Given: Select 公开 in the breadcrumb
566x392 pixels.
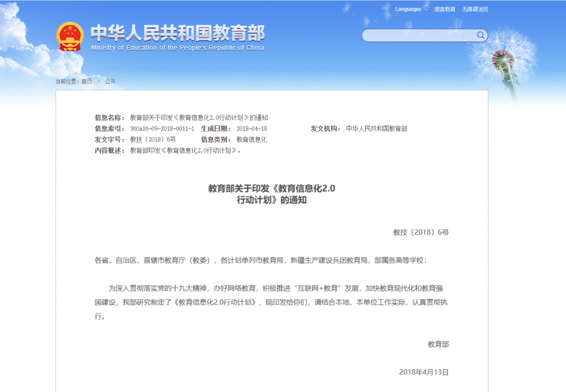Looking at the screenshot, I should point(110,81).
